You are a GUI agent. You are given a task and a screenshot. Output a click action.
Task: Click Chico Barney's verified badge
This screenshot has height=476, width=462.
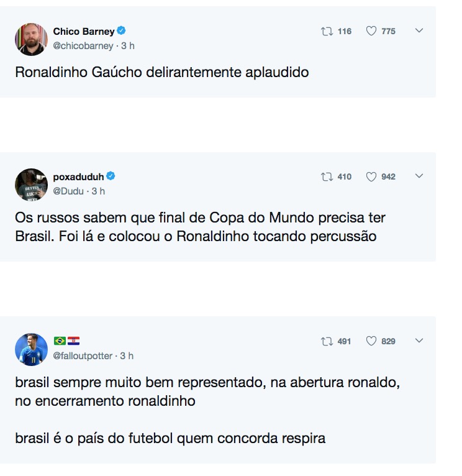[x=122, y=31]
